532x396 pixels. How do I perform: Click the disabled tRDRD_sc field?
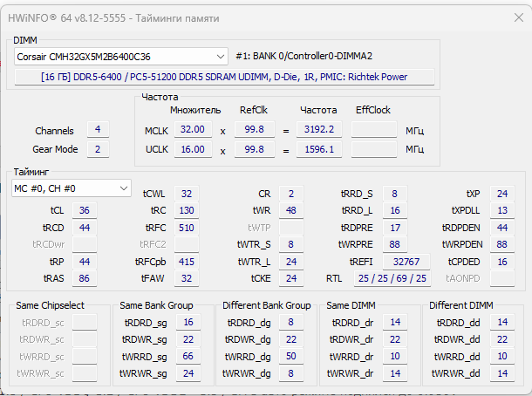[x=85, y=322]
